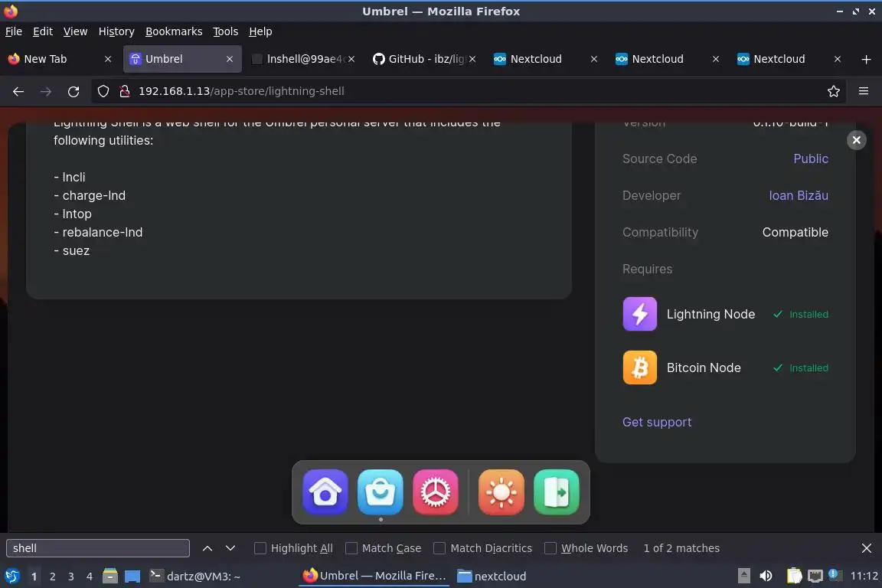Open the View menu
The image size is (882, 588).
pos(75,31)
